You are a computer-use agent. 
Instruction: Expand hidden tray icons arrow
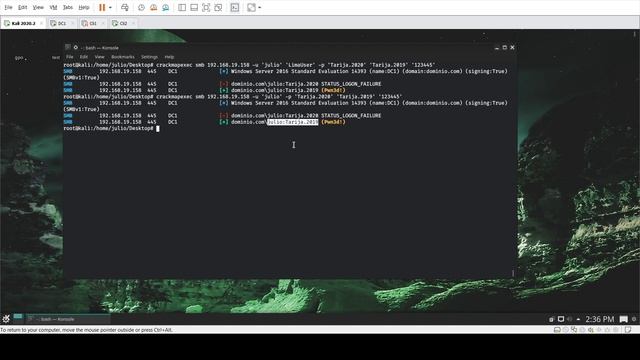(578, 319)
